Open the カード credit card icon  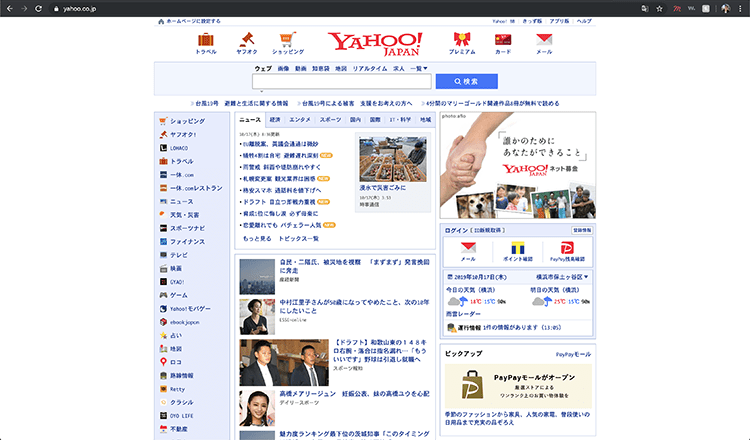point(503,40)
